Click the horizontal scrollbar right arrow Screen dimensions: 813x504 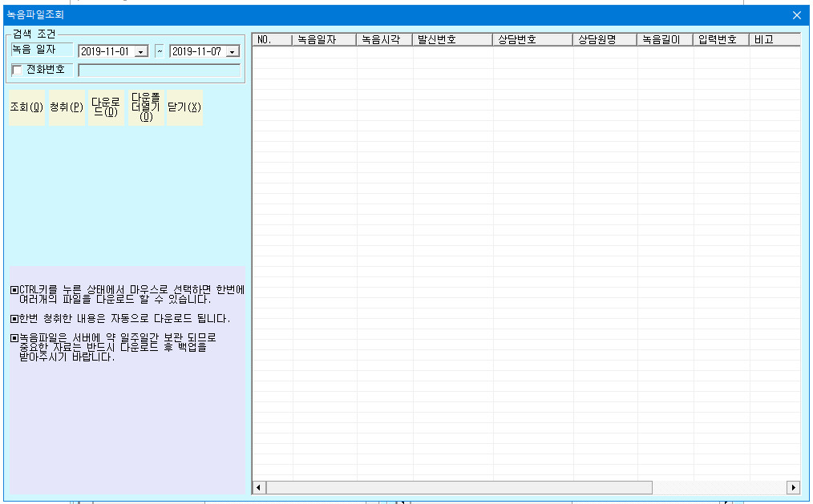[793, 487]
